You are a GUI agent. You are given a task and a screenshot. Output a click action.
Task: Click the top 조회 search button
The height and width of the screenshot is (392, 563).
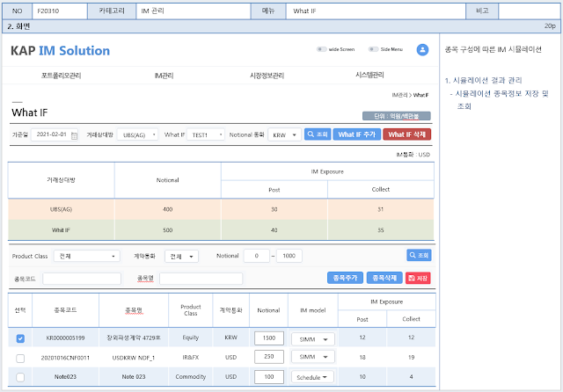tap(318, 134)
